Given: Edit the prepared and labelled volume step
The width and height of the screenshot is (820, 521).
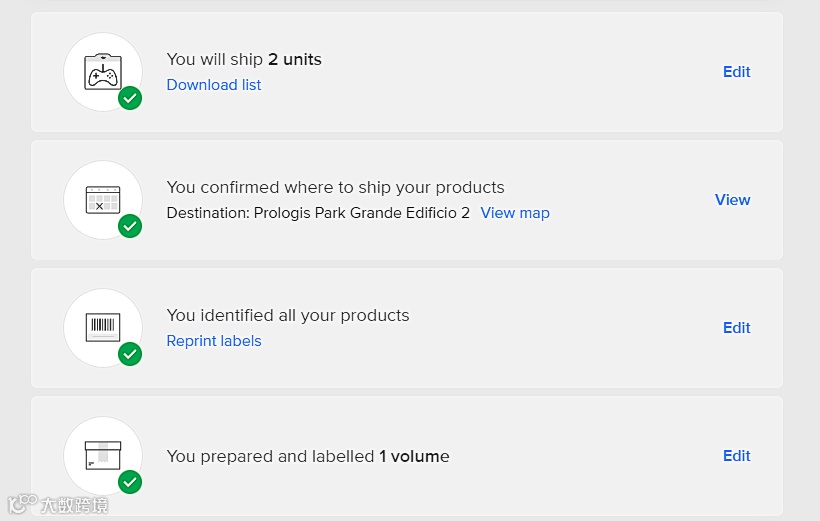Looking at the screenshot, I should coord(737,456).
